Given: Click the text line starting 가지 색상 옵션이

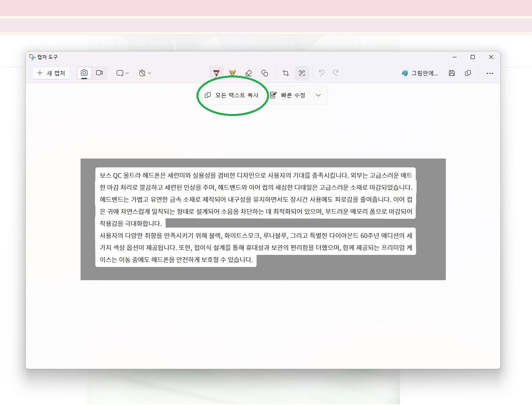Looking at the screenshot, I should click(x=256, y=248).
